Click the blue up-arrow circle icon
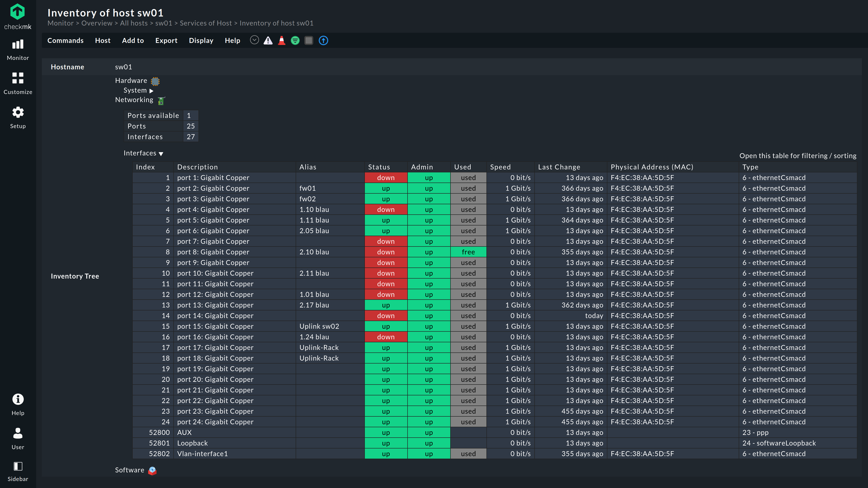Viewport: 868px width, 488px height. coord(323,41)
